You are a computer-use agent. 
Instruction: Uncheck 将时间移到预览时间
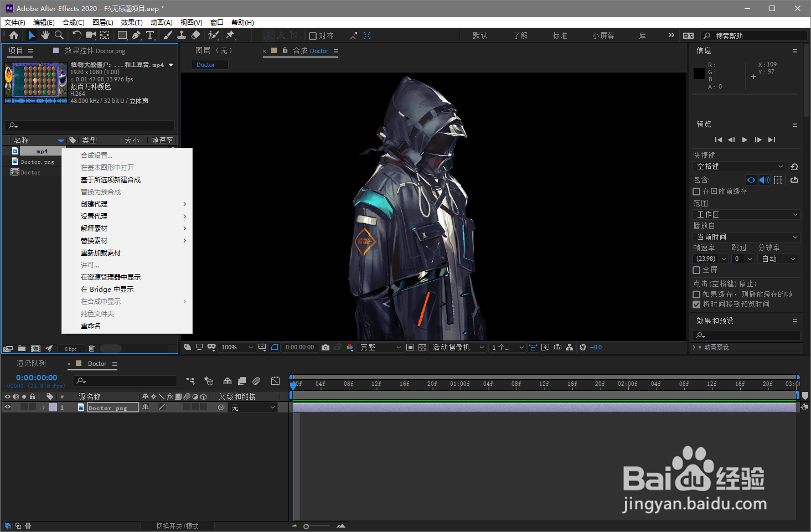pyautogui.click(x=696, y=304)
